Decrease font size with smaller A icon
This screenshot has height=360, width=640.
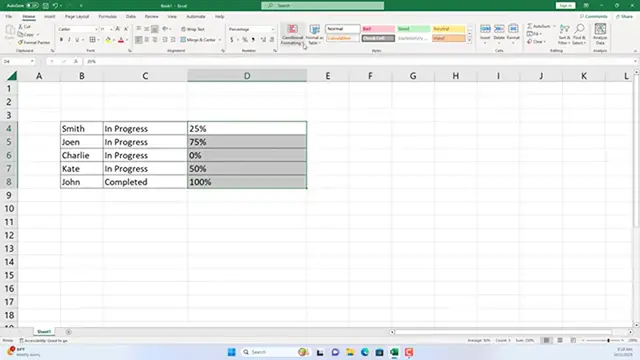pyautogui.click(x=126, y=29)
